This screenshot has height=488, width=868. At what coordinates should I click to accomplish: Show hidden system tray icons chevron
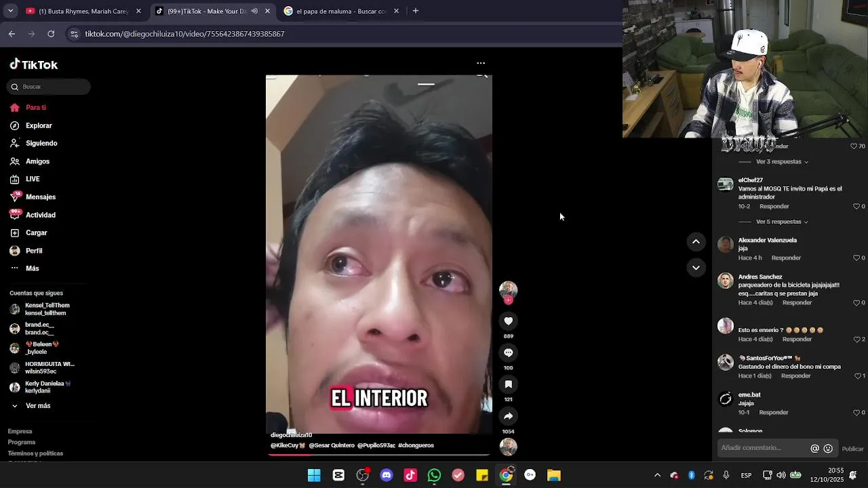coord(657,475)
